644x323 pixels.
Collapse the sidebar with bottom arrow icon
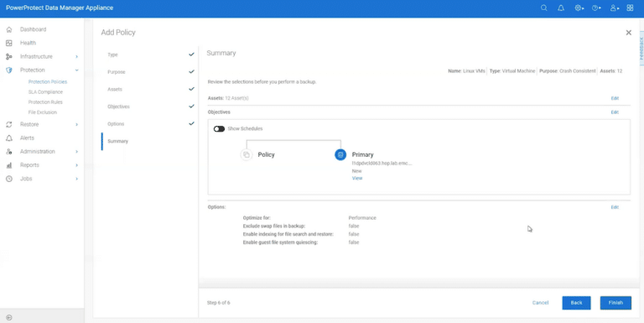click(x=9, y=317)
